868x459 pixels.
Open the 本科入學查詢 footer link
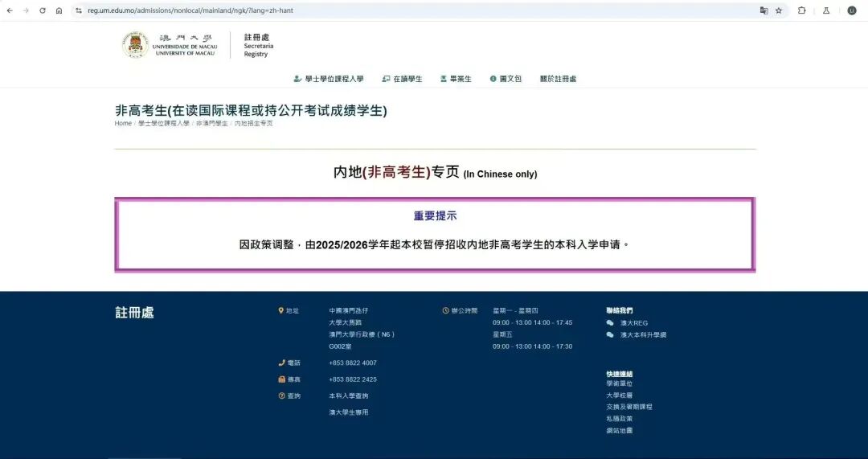point(349,395)
